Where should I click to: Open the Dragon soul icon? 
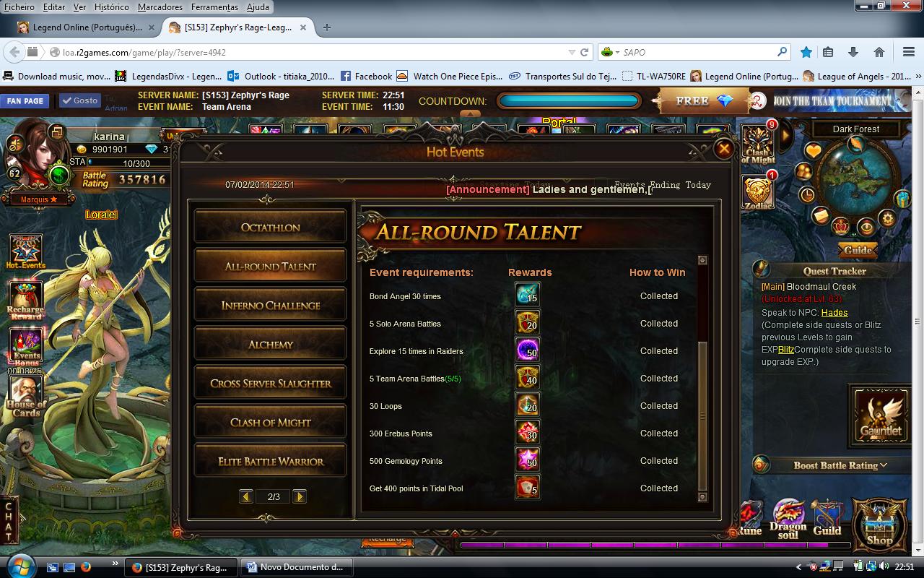(x=788, y=517)
